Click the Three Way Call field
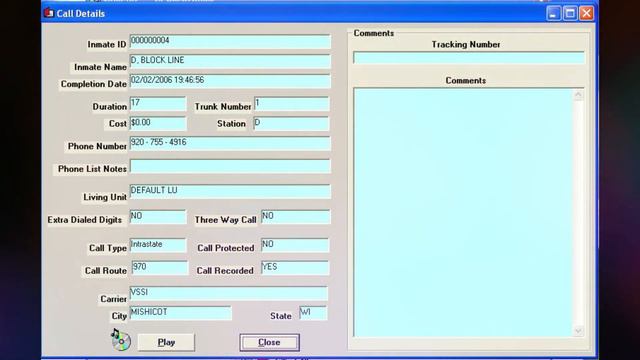 [x=295, y=217]
